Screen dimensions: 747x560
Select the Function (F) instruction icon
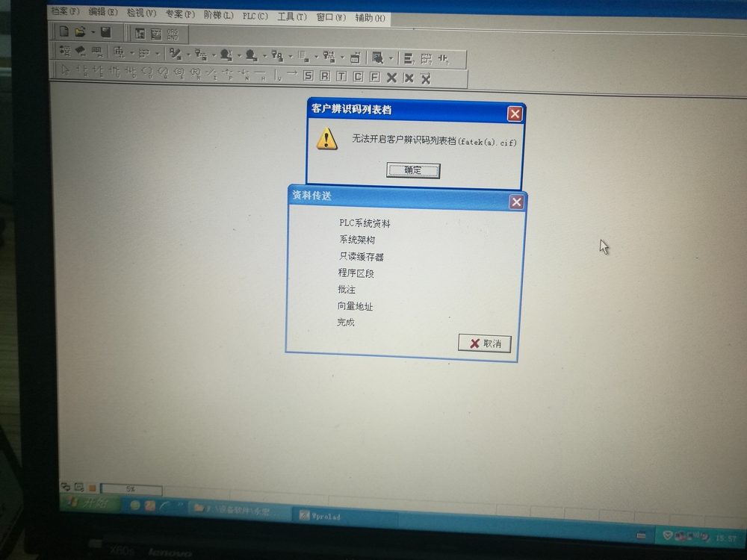(374, 77)
